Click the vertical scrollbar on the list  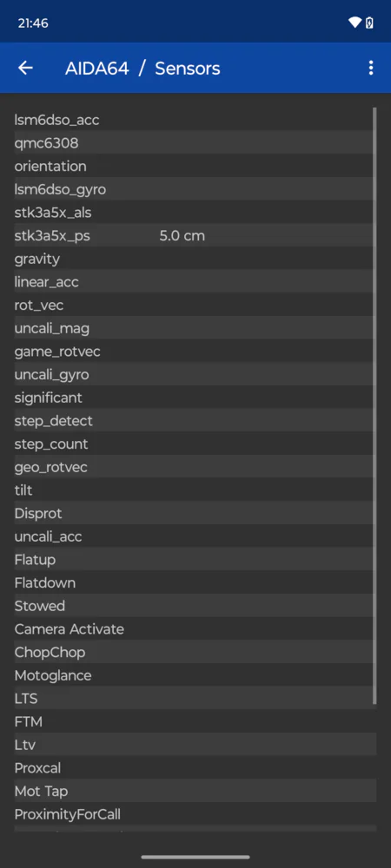point(375,405)
